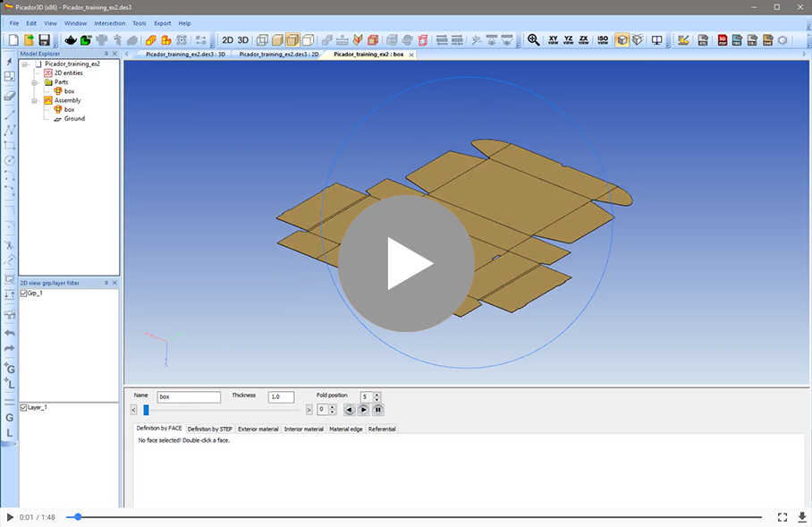This screenshot has width=812, height=527.
Task: Set the ISO view
Action: click(x=603, y=40)
